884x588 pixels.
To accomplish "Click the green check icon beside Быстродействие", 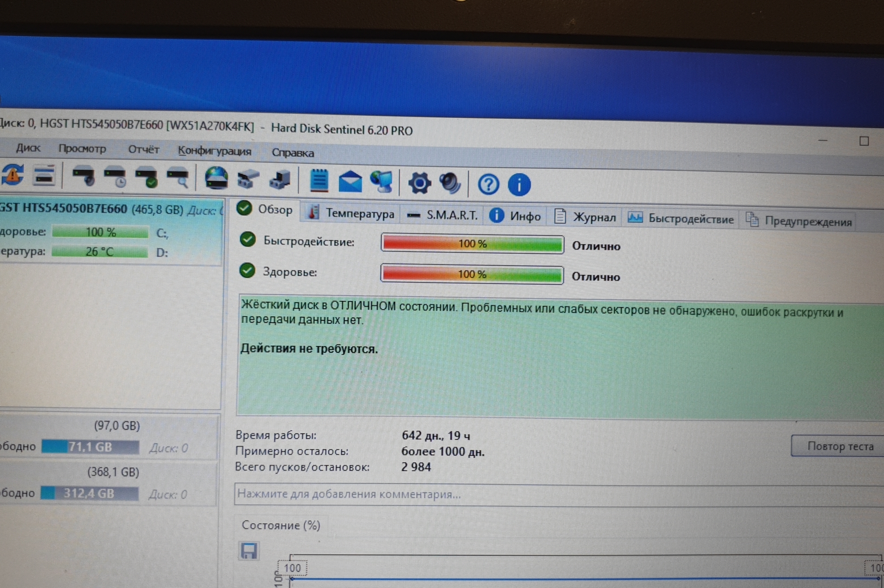I will tap(248, 240).
